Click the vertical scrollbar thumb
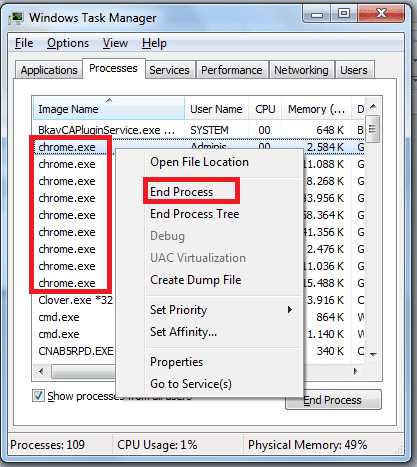417x467 pixels. click(x=373, y=129)
